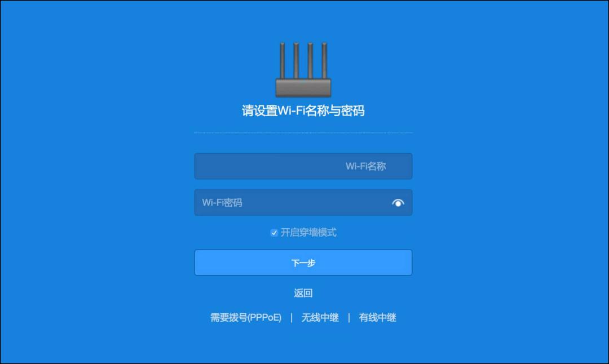This screenshot has height=364, width=609.
Task: Click the router's base body in the illustration
Action: pyautogui.click(x=303, y=88)
